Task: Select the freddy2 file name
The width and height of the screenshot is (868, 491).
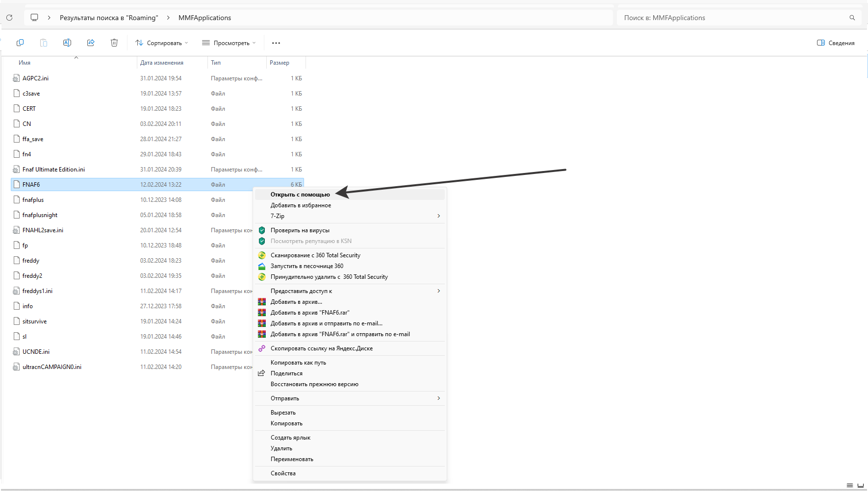Action: (x=32, y=276)
